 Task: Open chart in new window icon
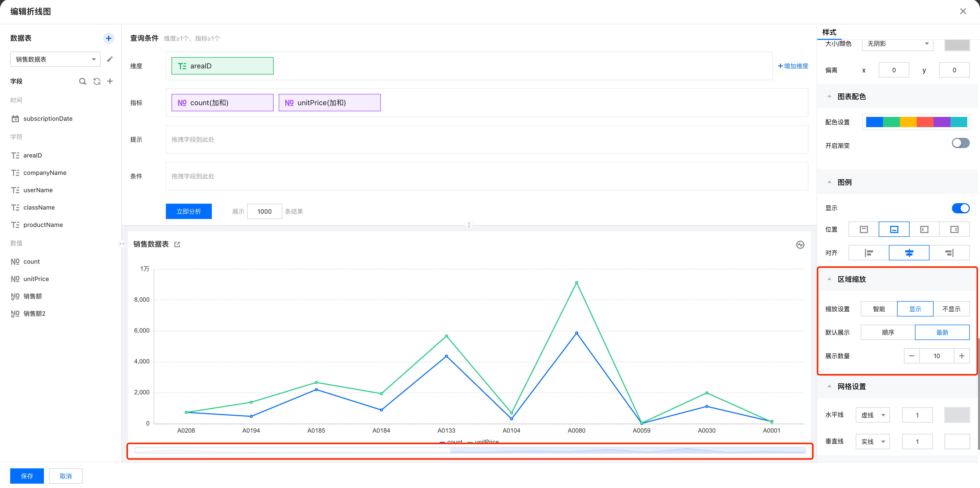tap(177, 244)
